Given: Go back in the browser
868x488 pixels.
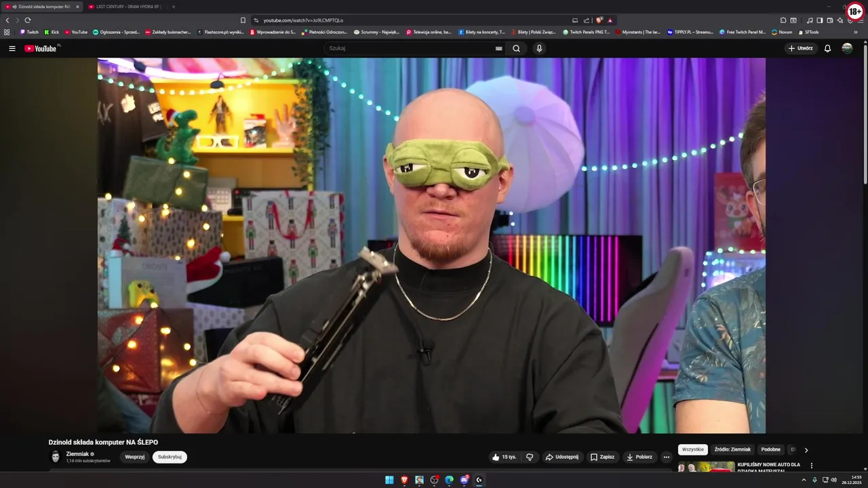Looking at the screenshot, I should point(7,20).
